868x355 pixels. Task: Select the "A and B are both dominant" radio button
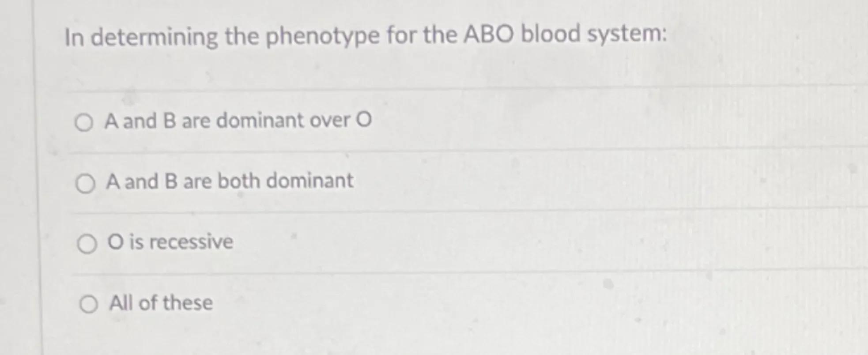(85, 184)
